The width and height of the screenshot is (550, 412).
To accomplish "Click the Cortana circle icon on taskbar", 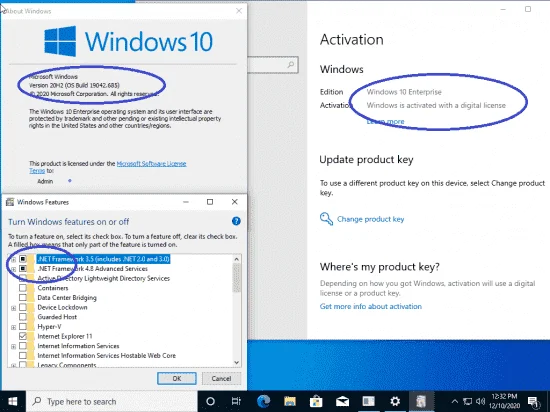I will pyautogui.click(x=210, y=401).
